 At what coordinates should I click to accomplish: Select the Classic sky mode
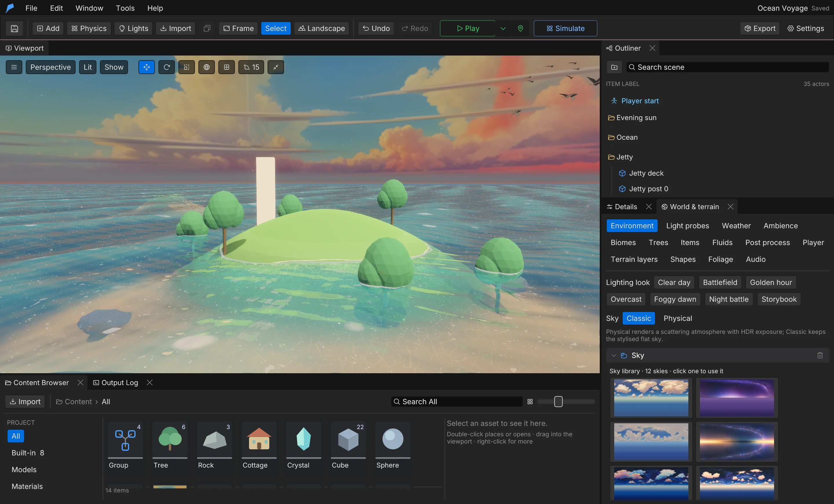638,318
